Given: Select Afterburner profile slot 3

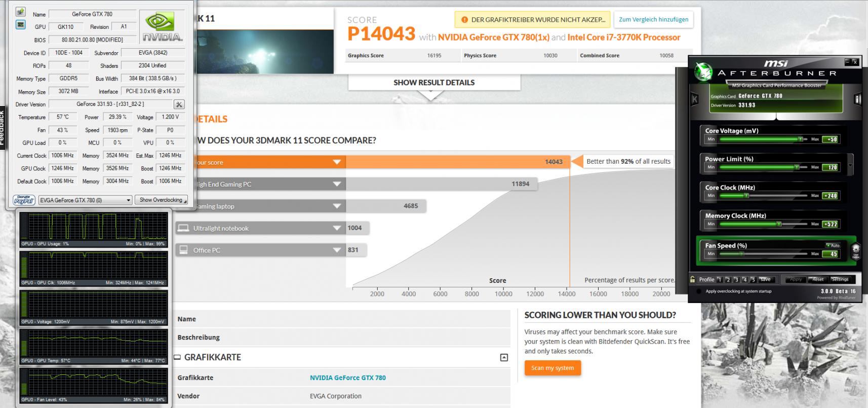Looking at the screenshot, I should tap(736, 279).
